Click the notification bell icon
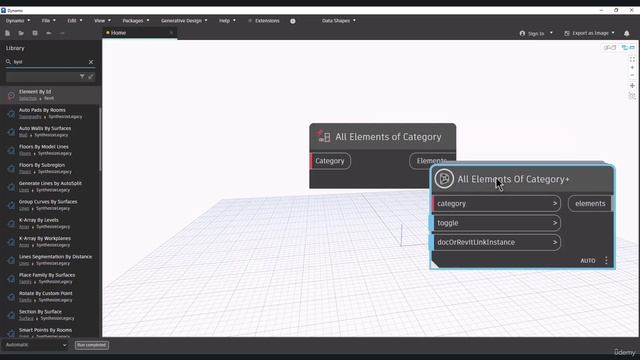 627,33
